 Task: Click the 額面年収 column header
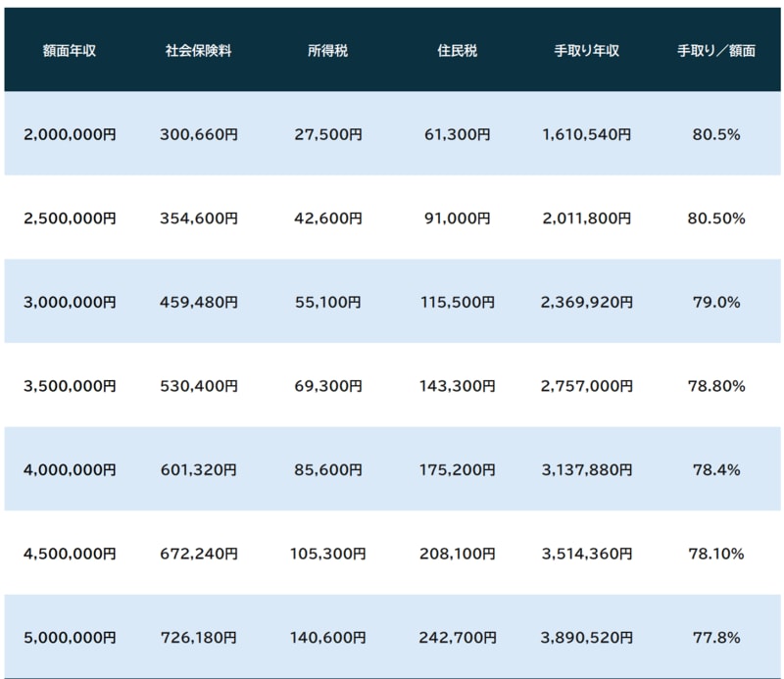pyautogui.click(x=70, y=50)
